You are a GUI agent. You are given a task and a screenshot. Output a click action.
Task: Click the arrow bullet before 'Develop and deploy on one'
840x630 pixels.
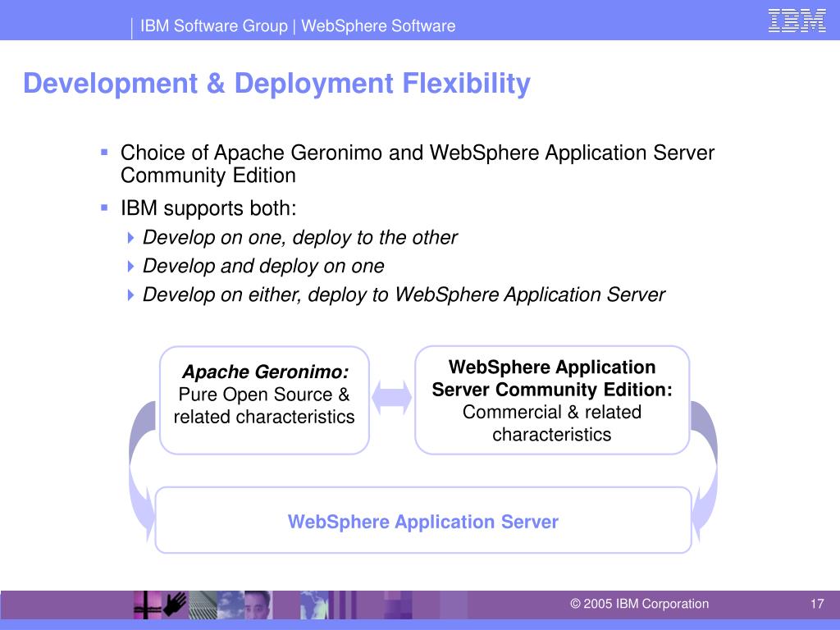130,266
